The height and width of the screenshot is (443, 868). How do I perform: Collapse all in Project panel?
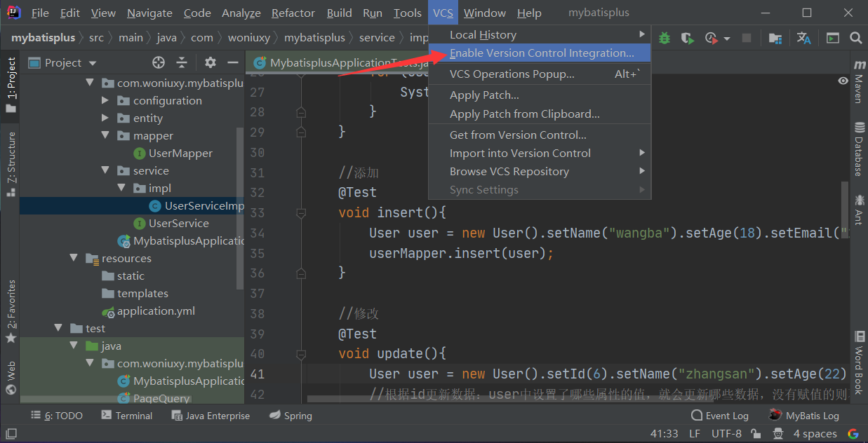click(x=182, y=62)
